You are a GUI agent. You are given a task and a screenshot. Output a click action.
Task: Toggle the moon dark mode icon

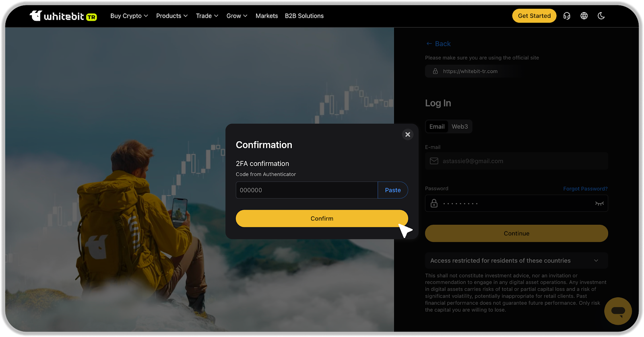click(x=601, y=16)
